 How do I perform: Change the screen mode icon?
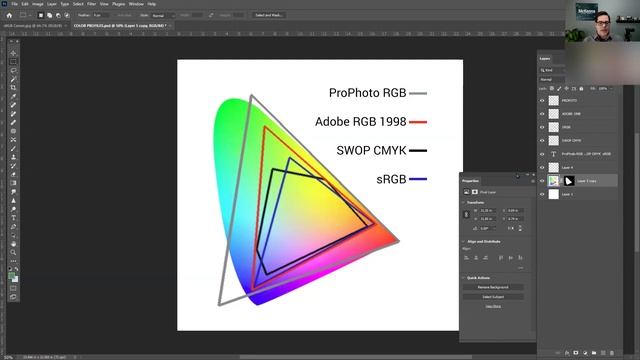(13, 297)
